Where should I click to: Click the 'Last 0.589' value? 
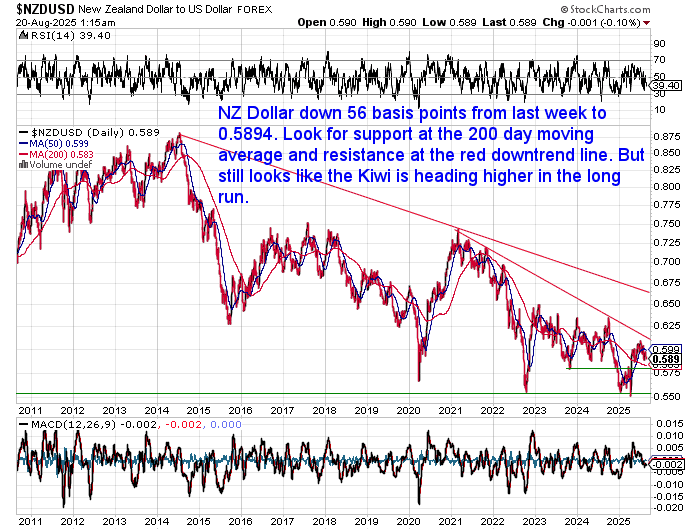[x=509, y=22]
